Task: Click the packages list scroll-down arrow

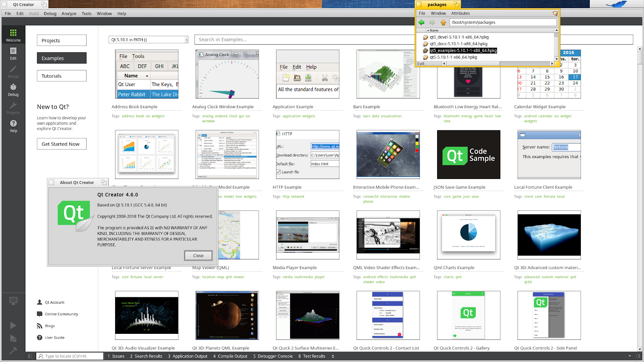Action: pos(557,59)
